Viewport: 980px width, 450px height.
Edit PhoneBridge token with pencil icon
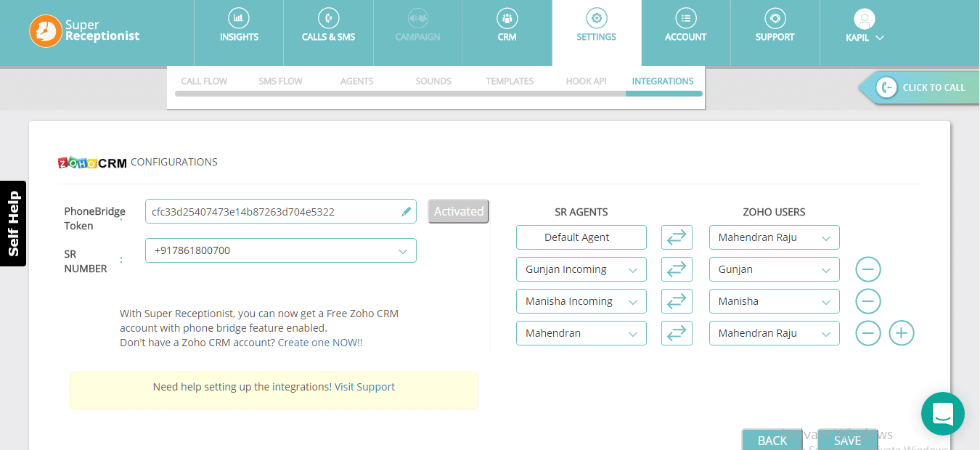(x=406, y=212)
